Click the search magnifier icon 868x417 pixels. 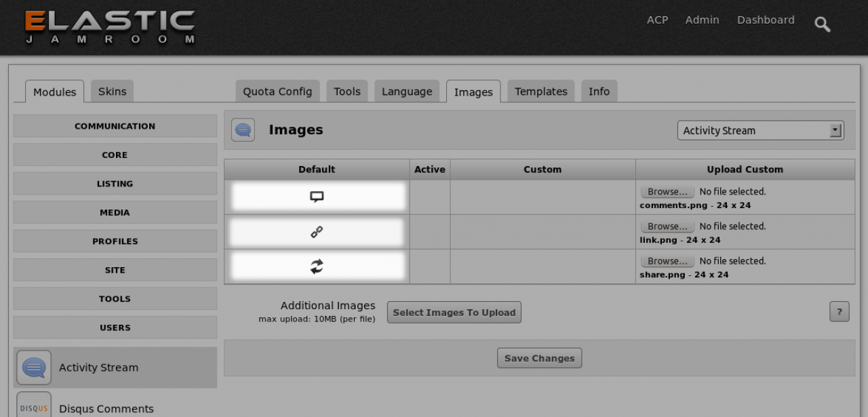822,25
